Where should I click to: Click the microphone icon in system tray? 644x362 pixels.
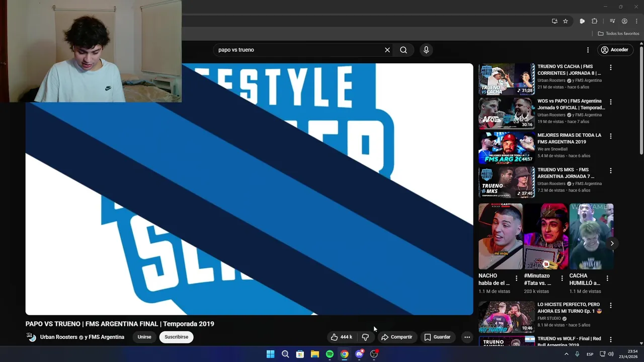pyautogui.click(x=577, y=354)
